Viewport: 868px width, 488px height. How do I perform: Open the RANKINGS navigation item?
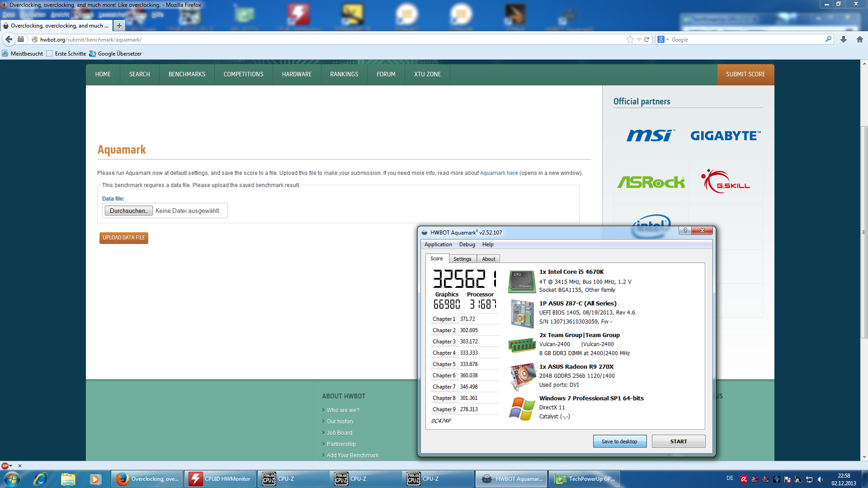344,75
